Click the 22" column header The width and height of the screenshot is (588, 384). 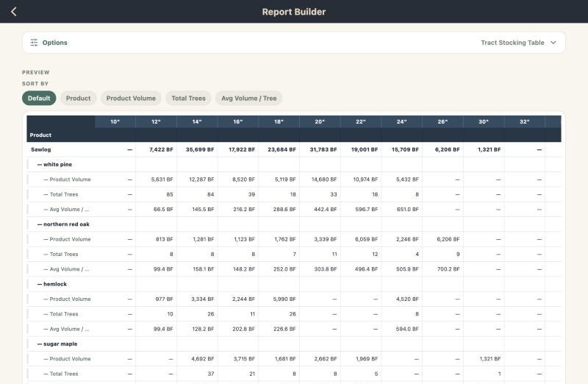pos(361,121)
